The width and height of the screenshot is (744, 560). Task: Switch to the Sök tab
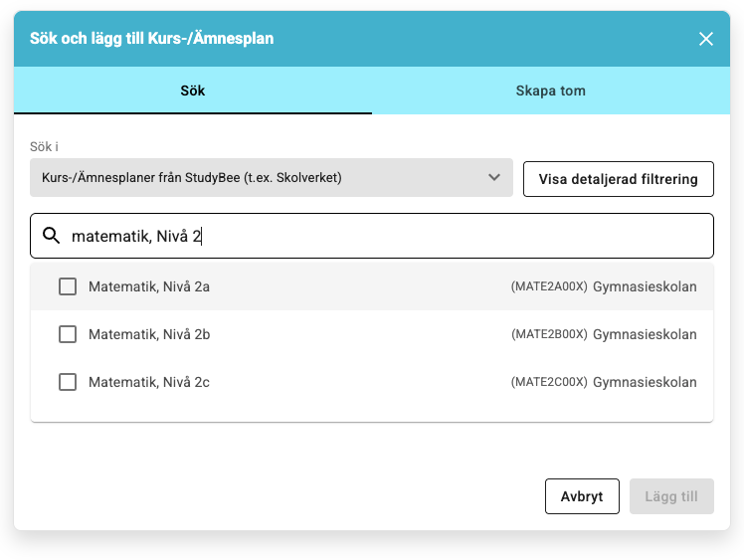pos(193,91)
